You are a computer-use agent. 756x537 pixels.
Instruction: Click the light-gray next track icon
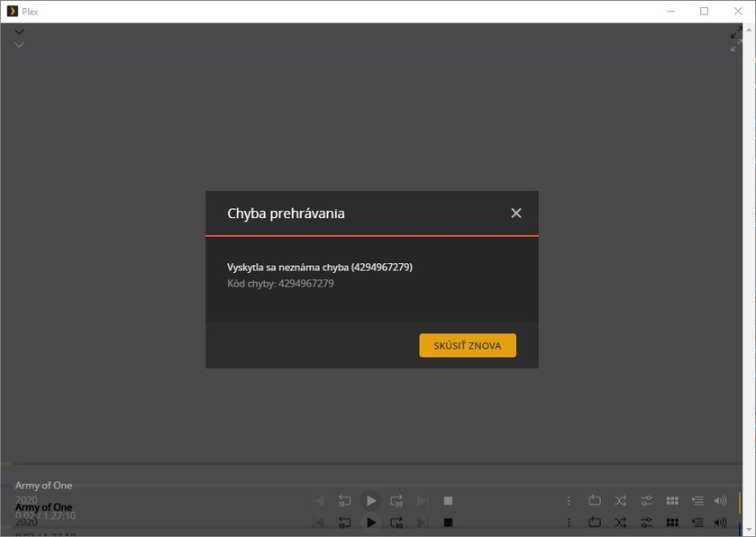[423, 501]
